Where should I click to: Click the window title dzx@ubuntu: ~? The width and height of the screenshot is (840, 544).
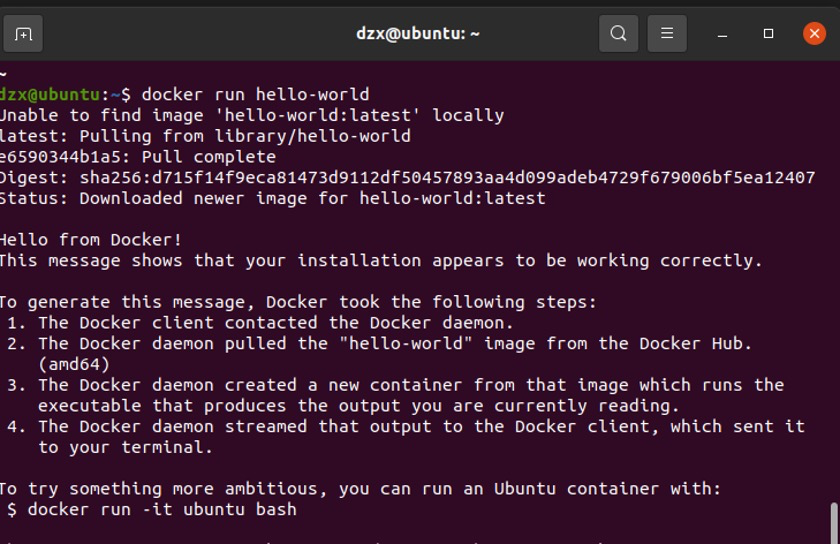pyautogui.click(x=418, y=33)
